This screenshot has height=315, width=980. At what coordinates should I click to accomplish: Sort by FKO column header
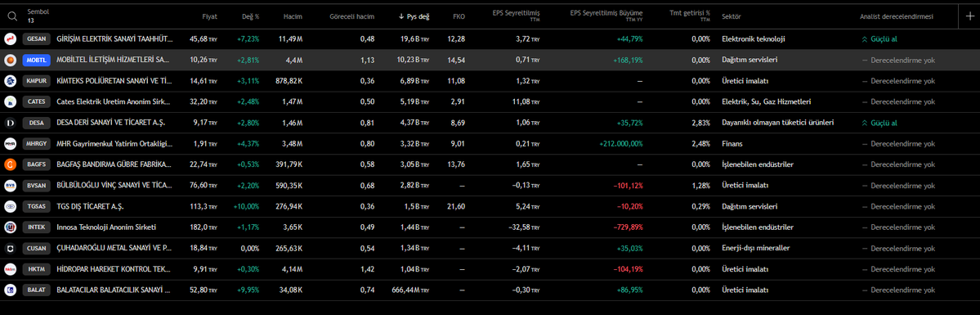coord(459,16)
